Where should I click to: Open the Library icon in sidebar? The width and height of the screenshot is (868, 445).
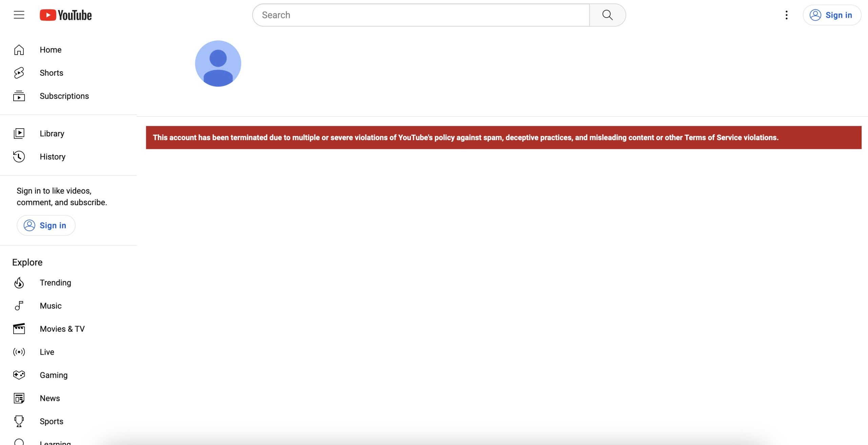[x=19, y=133]
